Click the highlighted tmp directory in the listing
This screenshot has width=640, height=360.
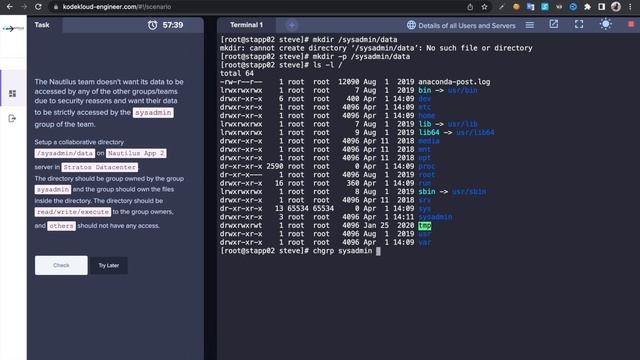(424, 225)
